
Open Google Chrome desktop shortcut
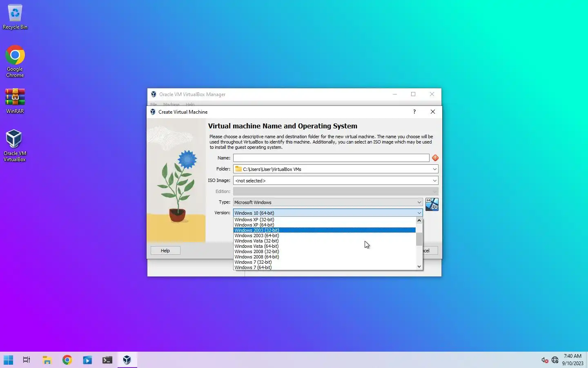15,61
